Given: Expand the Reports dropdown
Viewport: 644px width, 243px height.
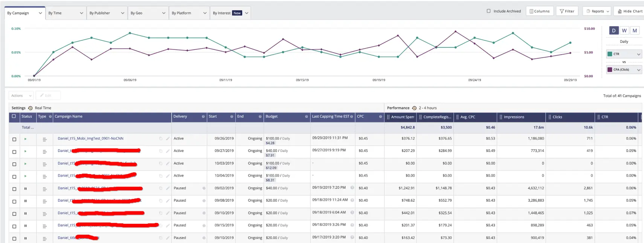Looking at the screenshot, I should click(598, 11).
